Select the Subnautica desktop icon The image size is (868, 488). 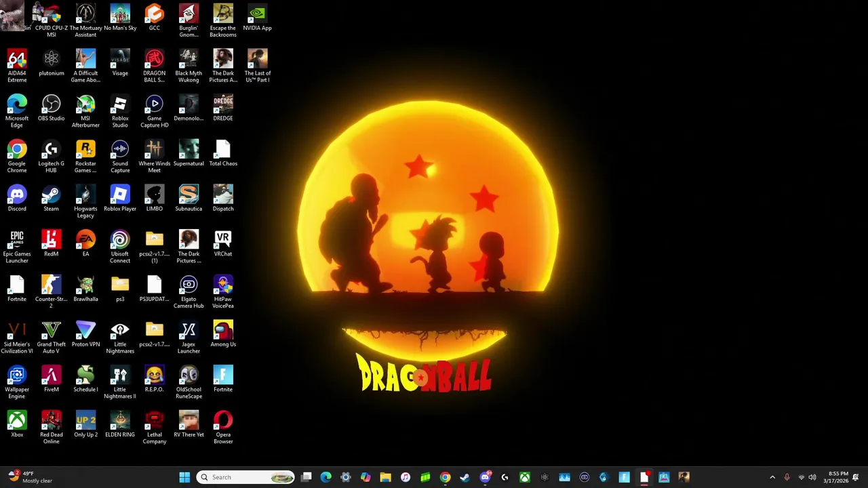(189, 199)
